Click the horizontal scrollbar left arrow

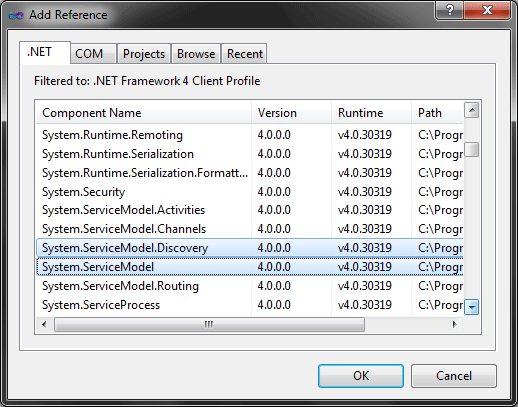[44, 324]
